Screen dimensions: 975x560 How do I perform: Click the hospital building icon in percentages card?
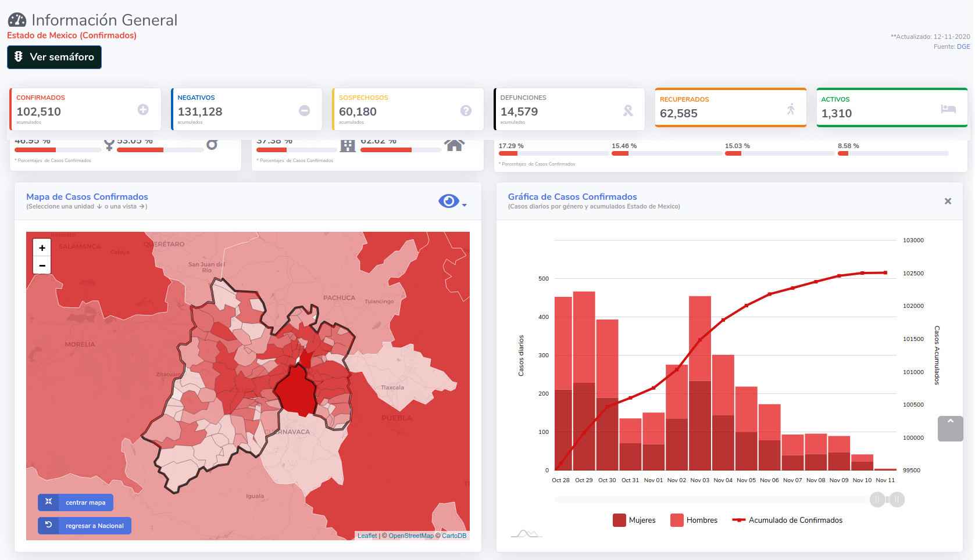click(348, 145)
